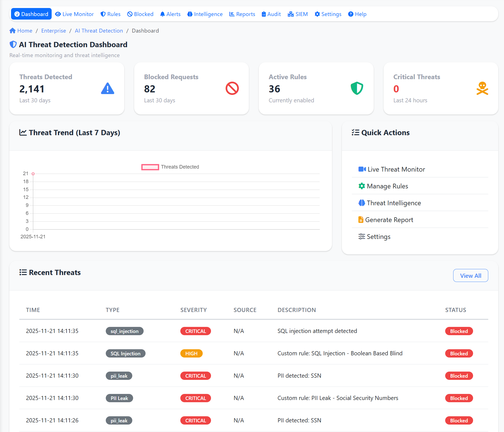Click the sliders icon next to Settings quick action
The width and height of the screenshot is (504, 432).
click(x=362, y=236)
